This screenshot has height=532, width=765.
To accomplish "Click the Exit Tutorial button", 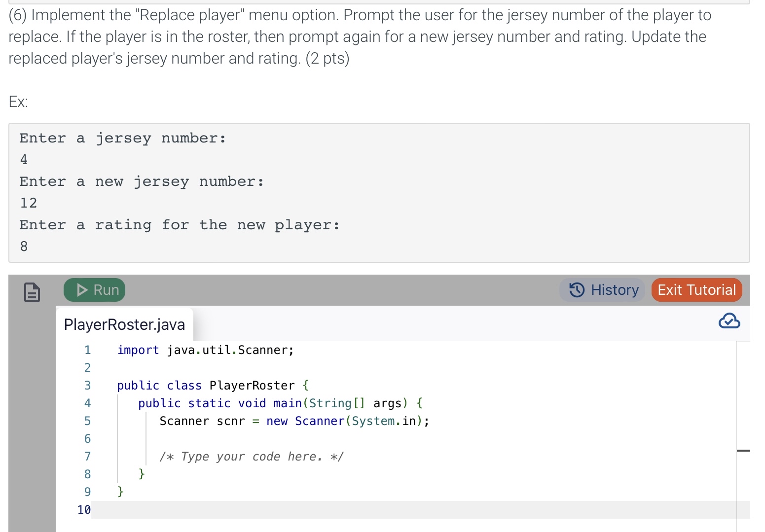I will pyautogui.click(x=696, y=290).
